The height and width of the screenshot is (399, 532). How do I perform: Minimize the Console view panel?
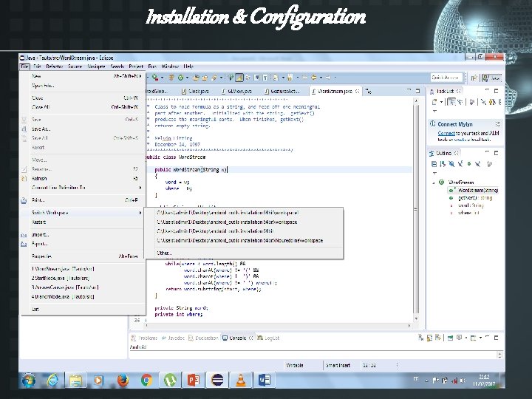point(488,338)
